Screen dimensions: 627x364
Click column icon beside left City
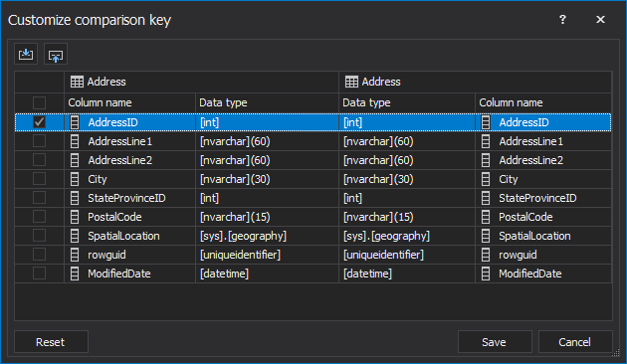point(75,179)
